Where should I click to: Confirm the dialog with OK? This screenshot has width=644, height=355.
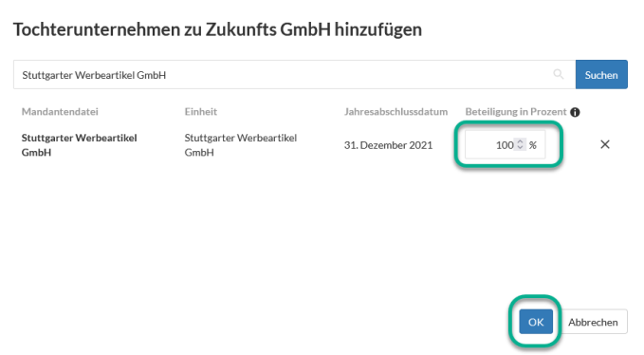[536, 322]
